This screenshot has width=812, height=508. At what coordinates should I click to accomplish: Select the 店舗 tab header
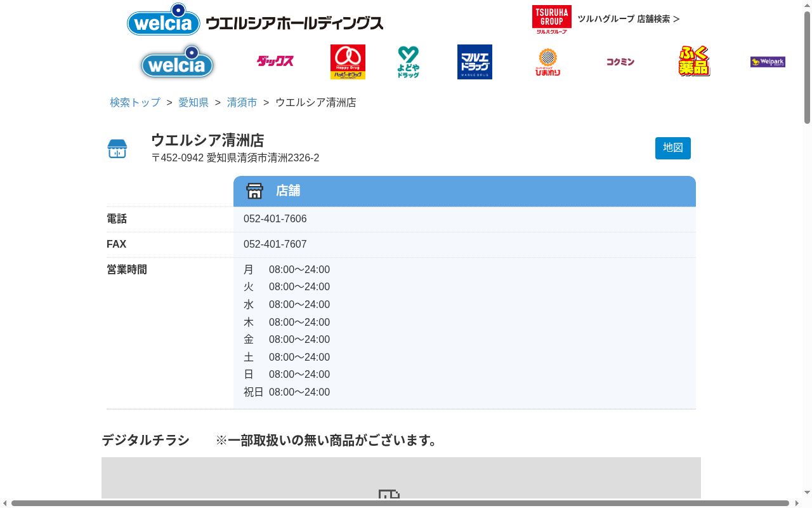[464, 191]
